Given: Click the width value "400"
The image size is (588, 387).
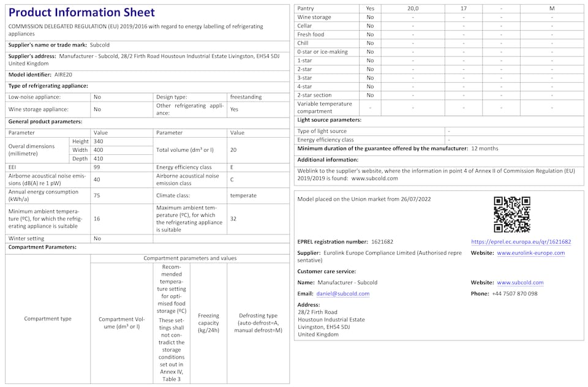Looking at the screenshot, I should 98,150.
